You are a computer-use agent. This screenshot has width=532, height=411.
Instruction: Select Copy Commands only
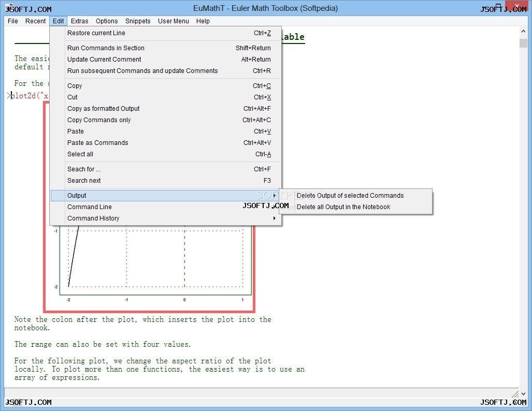(166, 120)
